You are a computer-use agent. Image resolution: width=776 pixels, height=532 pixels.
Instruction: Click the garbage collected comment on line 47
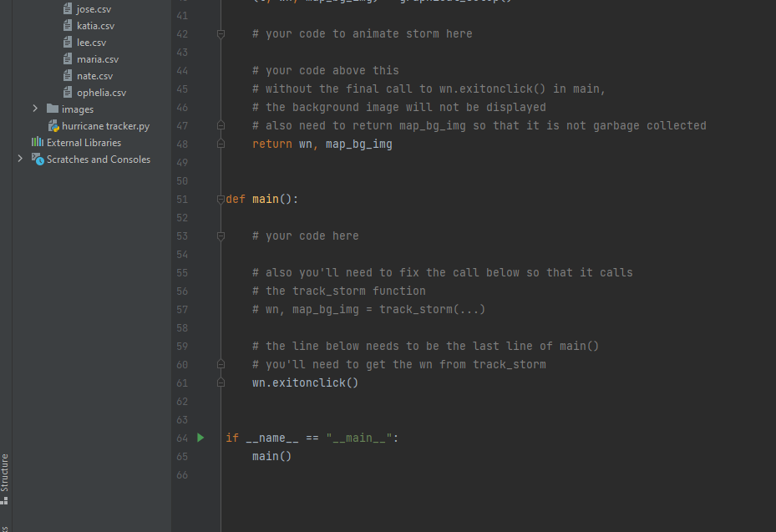click(479, 126)
